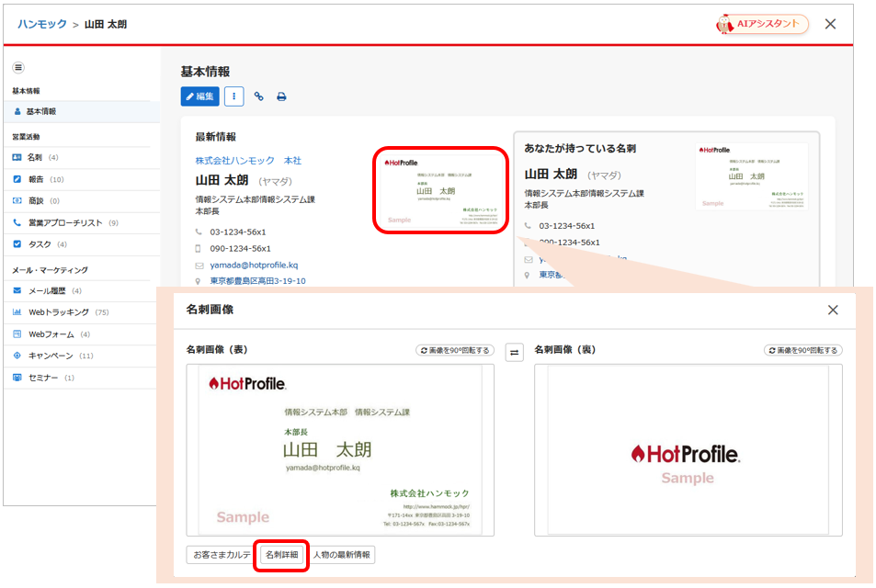Click the 名刺 card icon in sidebar
The image size is (876, 588).
coord(17,157)
